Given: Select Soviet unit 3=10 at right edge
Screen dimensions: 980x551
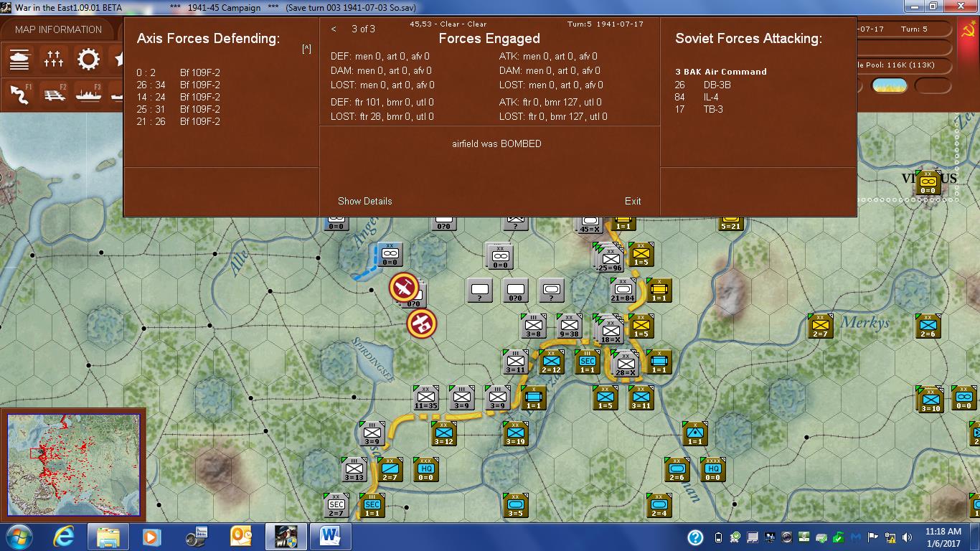Looking at the screenshot, I should (x=930, y=400).
